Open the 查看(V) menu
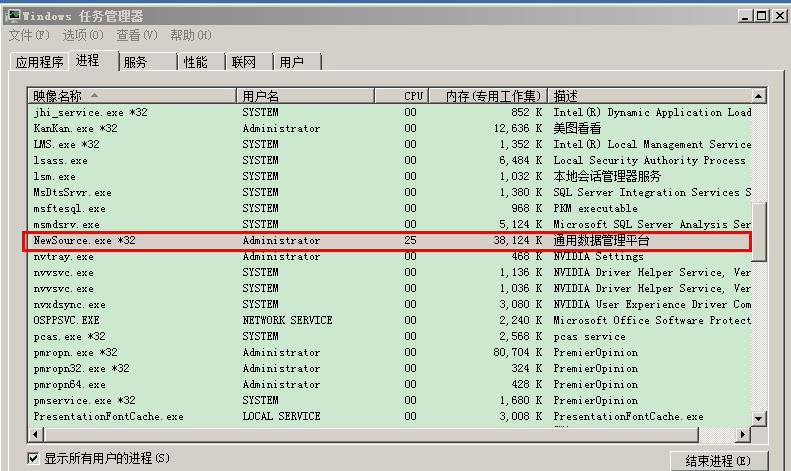The width and height of the screenshot is (791, 471). [137, 35]
